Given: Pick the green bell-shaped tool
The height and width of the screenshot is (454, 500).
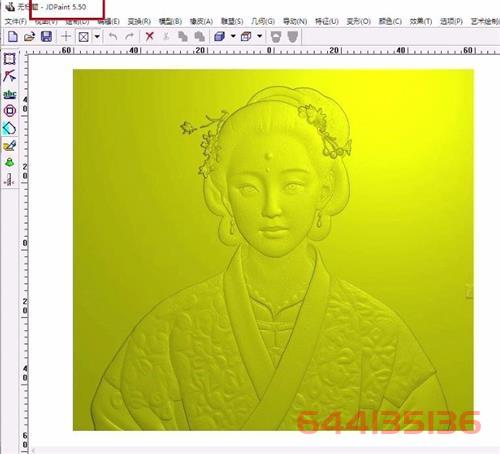Looking at the screenshot, I should click(9, 162).
